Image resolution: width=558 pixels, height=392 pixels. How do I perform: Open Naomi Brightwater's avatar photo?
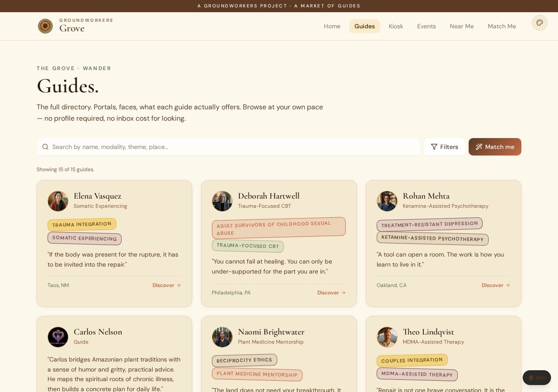click(x=222, y=337)
